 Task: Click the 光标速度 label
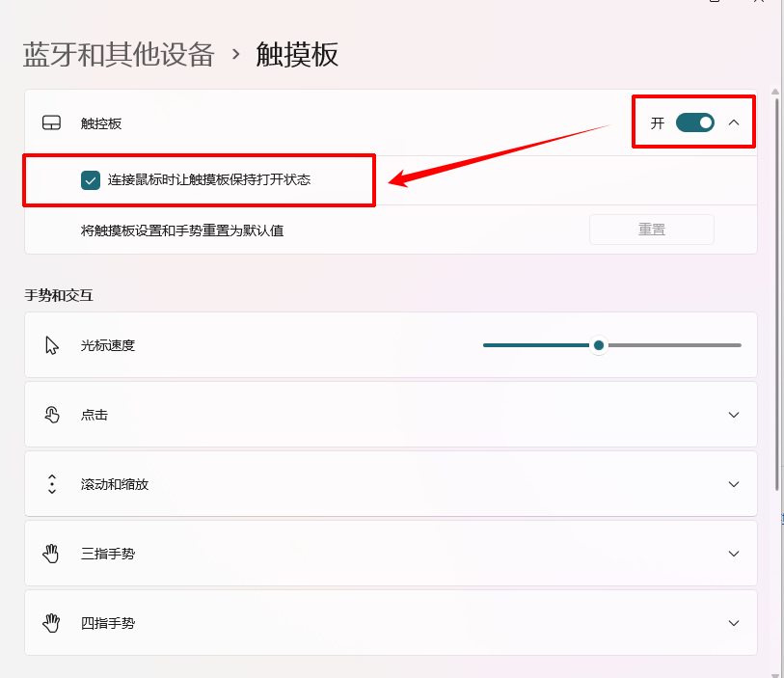click(x=108, y=345)
